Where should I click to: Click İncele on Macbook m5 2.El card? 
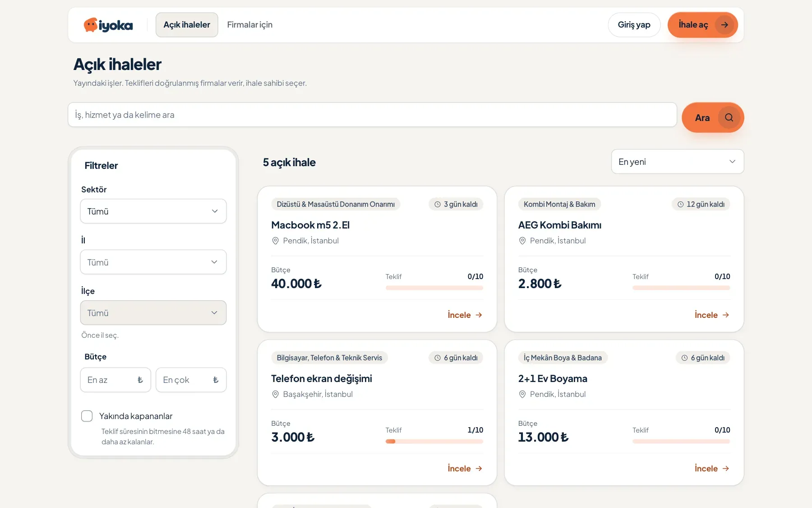tap(465, 315)
